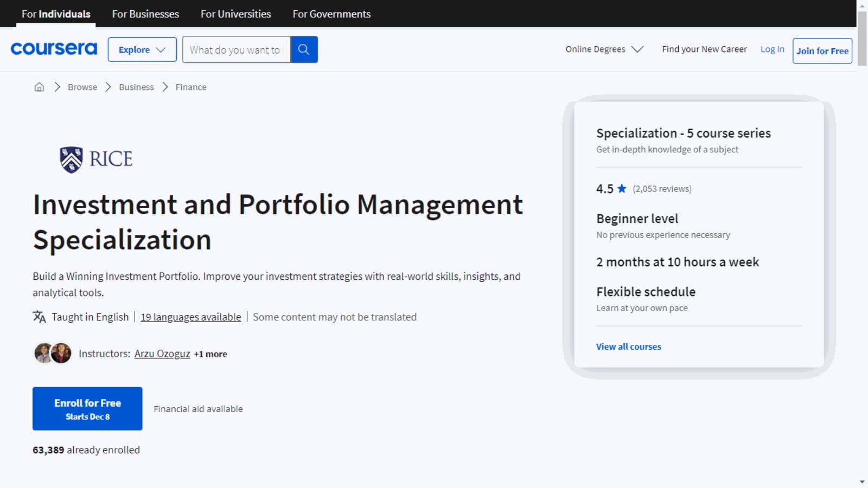Click the 4.5 rating value
This screenshot has width=868, height=488.
[x=604, y=189]
